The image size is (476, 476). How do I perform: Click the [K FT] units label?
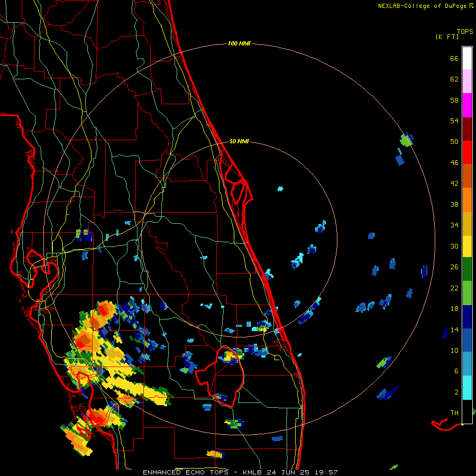point(447,36)
